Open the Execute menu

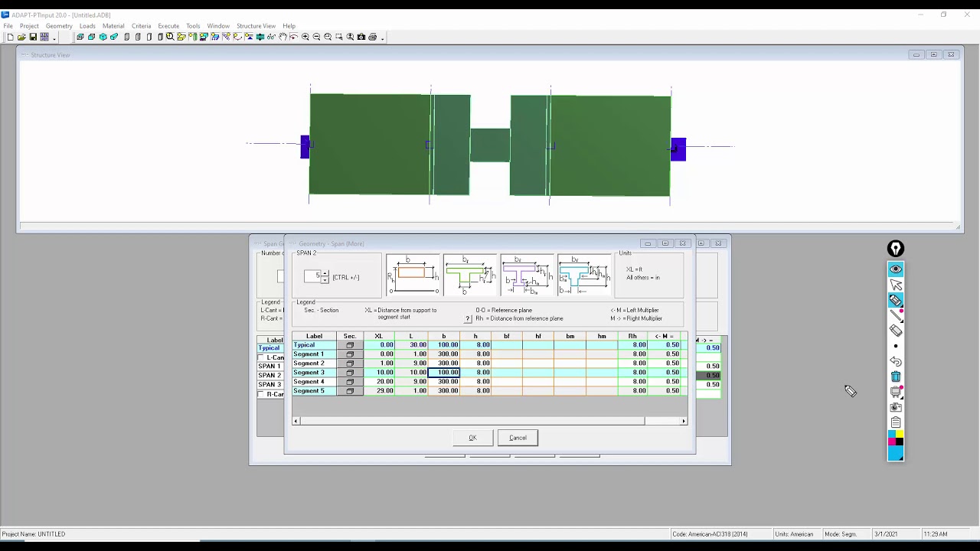168,26
